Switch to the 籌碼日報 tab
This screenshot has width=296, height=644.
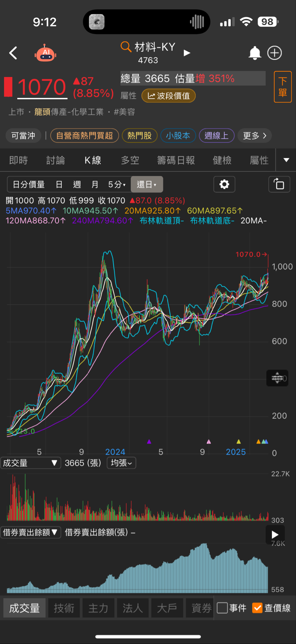[x=176, y=160]
